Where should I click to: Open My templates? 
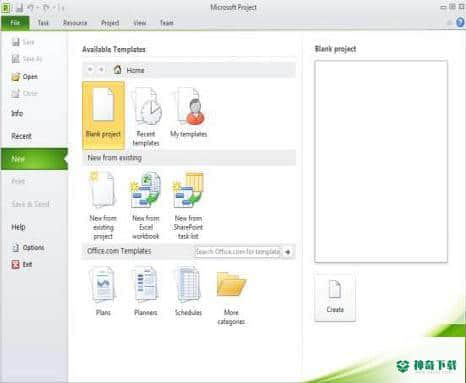tap(189, 113)
